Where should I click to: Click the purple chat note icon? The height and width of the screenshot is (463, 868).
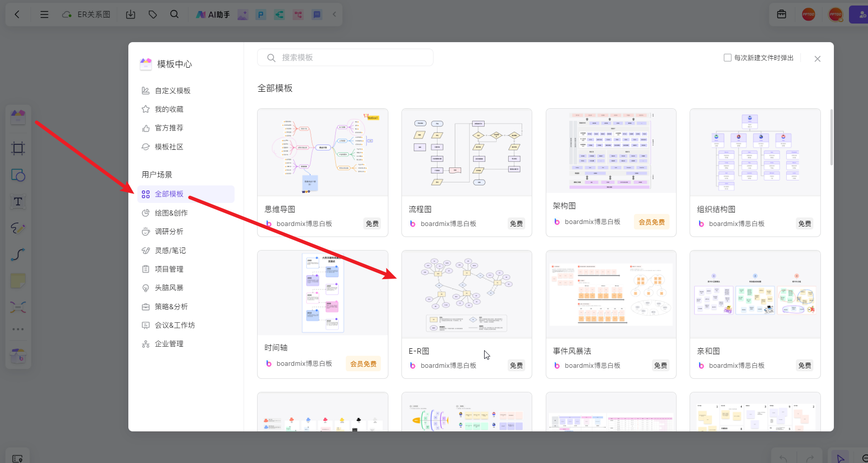317,15
